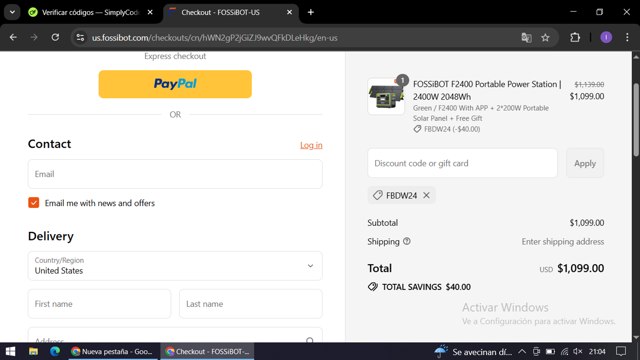Reload the checkout page
The width and height of the screenshot is (640, 360).
pyautogui.click(x=55, y=38)
